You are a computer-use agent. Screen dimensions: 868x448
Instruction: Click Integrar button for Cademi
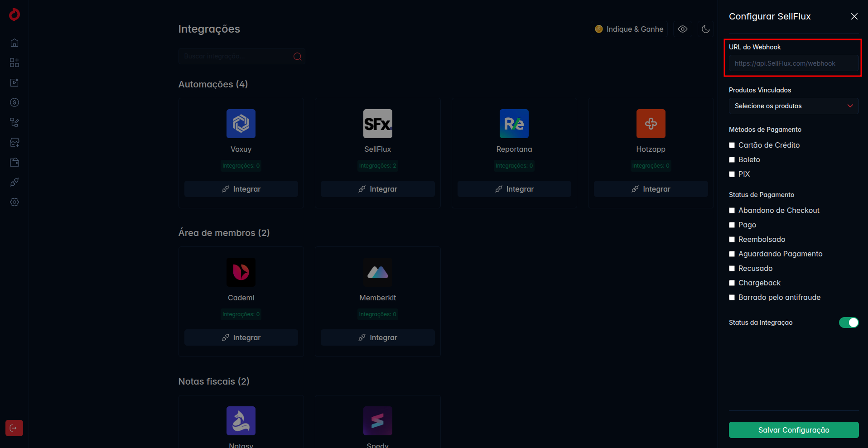pyautogui.click(x=241, y=337)
